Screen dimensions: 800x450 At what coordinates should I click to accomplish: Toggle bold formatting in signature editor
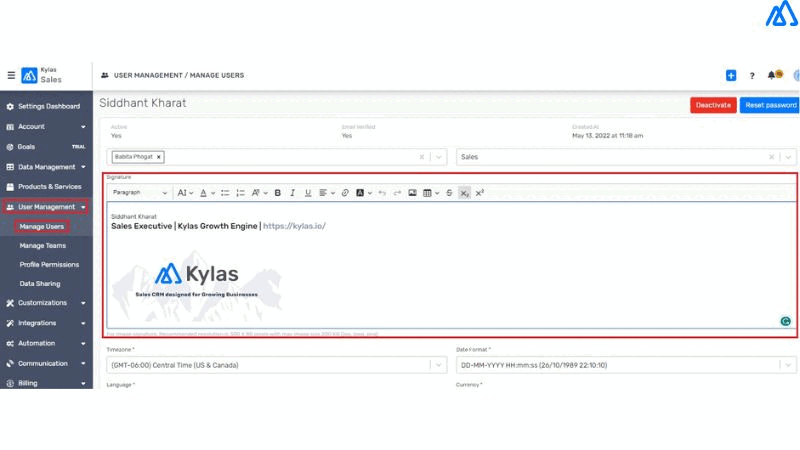(x=278, y=192)
